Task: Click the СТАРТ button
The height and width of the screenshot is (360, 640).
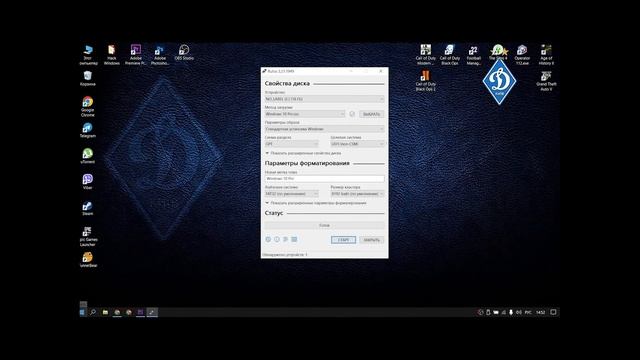Action: coord(343,240)
